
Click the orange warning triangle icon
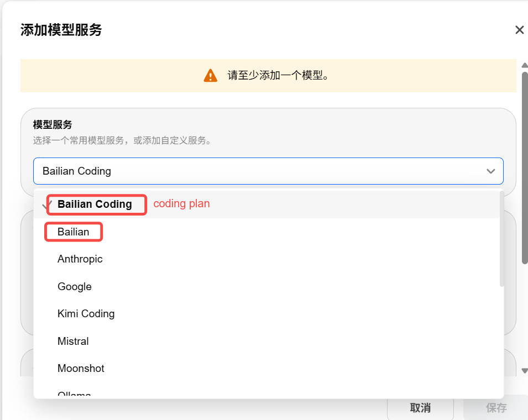[x=210, y=76]
